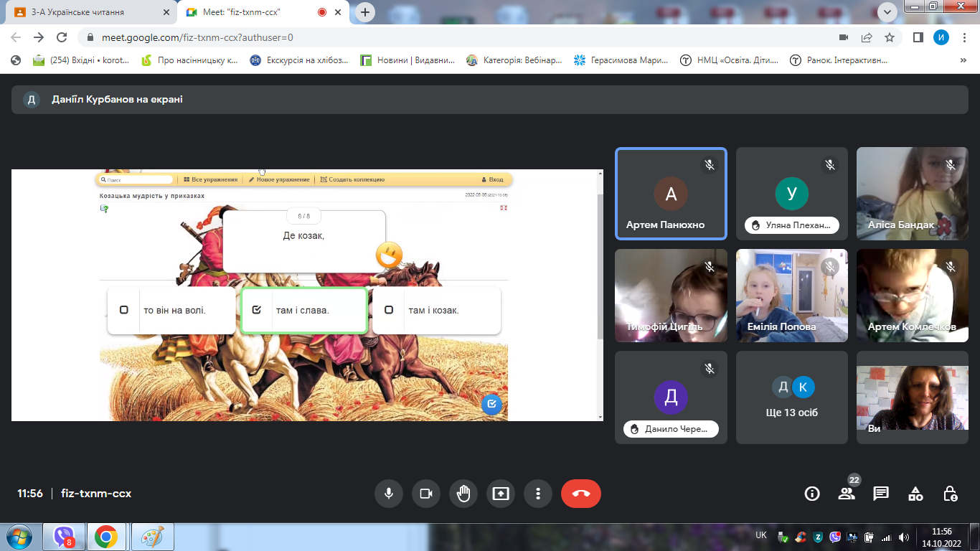The image size is (980, 551).
Task: Click 'Все упражнения' in the shared page
Action: (x=210, y=179)
